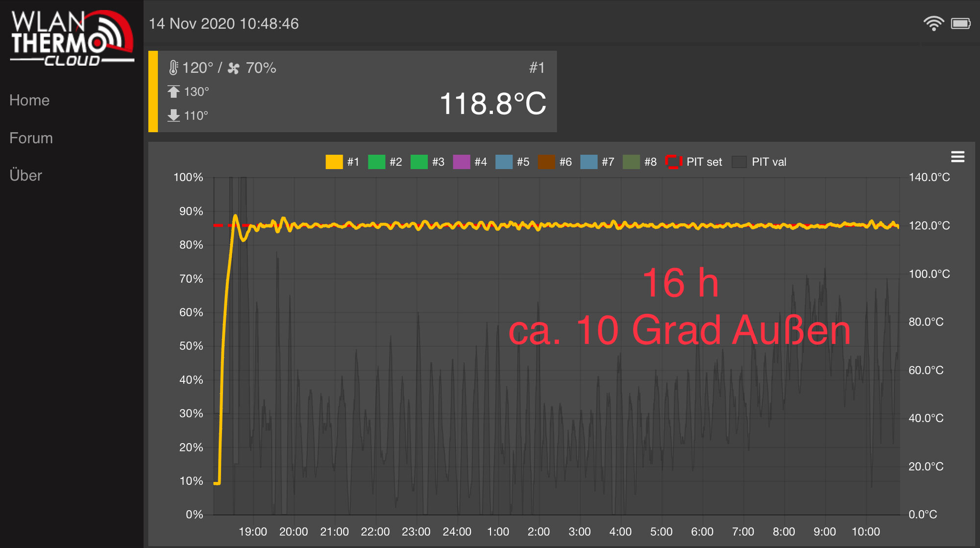Click the upper limit arrow icon
Viewport: 980px width, 548px height.
click(173, 92)
